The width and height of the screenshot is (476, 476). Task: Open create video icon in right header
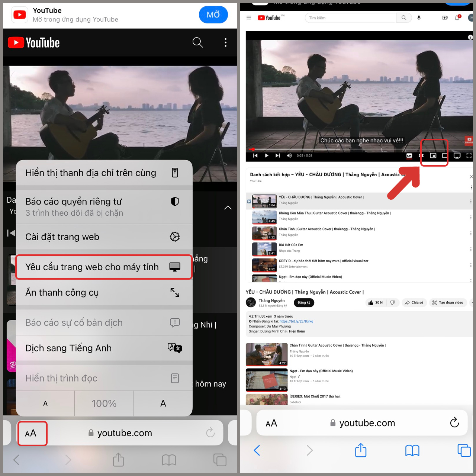tap(445, 18)
